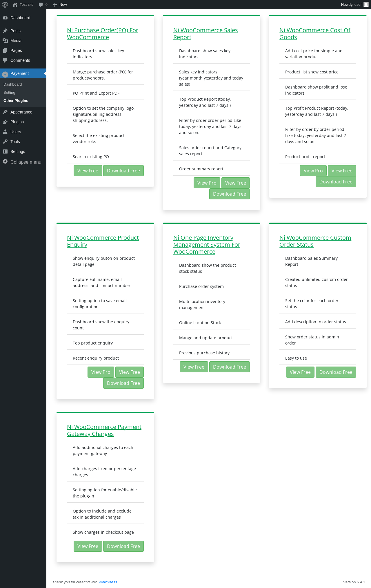Click Download Free for Product Enquiry plugin
This screenshot has width=371, height=588.
[123, 383]
